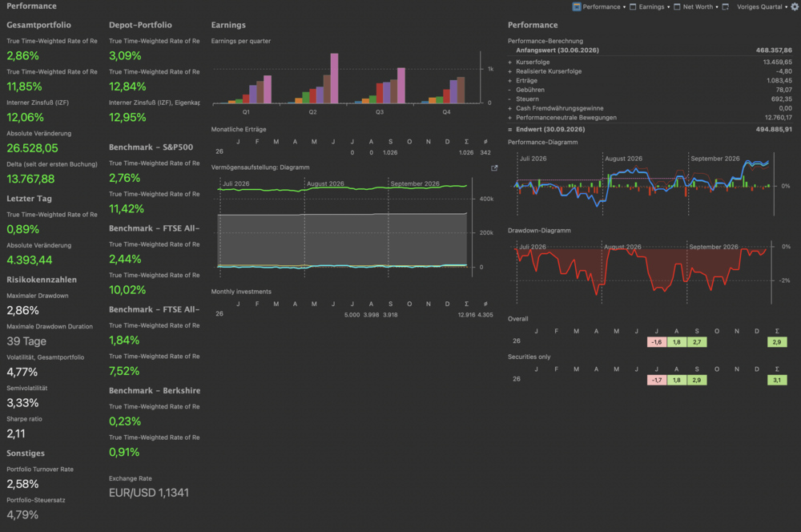The image size is (801, 532).
Task: Click the Absolute Veränderung value 26.528,05
Action: (x=32, y=148)
